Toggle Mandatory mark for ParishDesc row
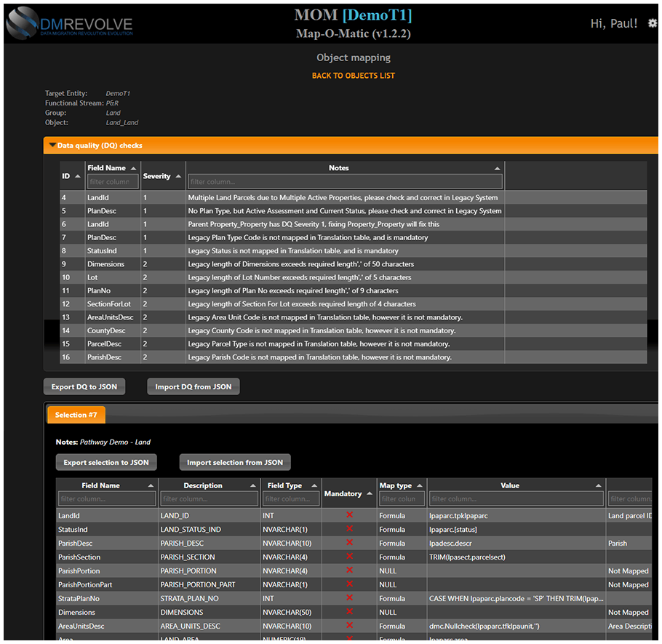662x644 pixels. [349, 543]
